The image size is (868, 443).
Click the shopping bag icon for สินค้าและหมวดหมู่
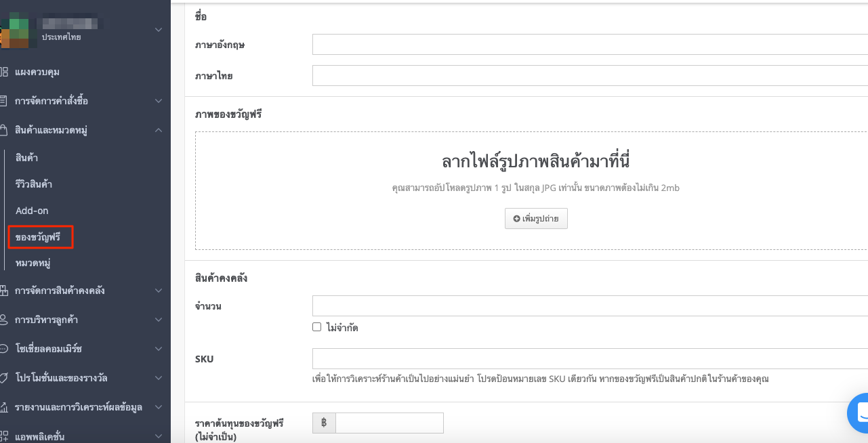pos(3,129)
